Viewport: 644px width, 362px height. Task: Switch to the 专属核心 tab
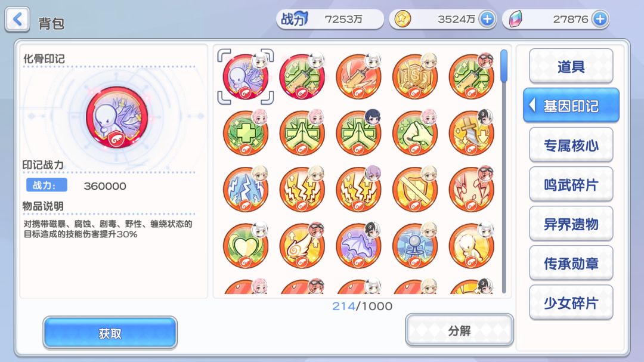tap(571, 145)
